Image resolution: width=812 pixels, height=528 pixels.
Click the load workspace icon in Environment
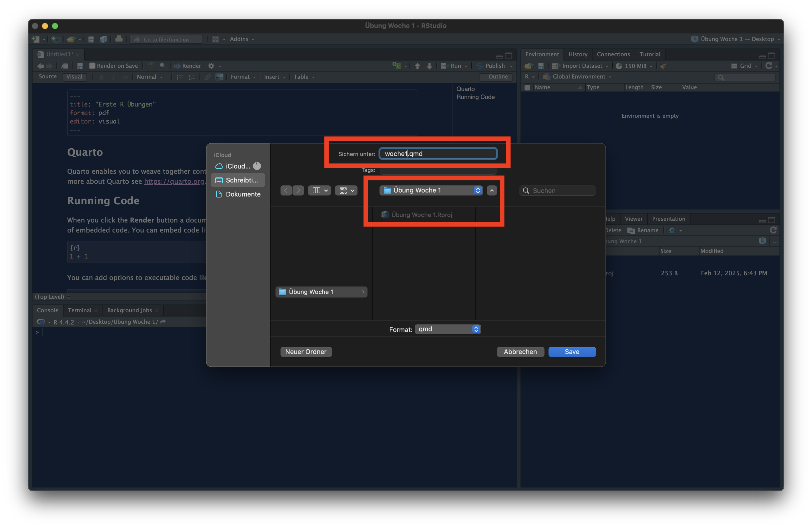528,66
